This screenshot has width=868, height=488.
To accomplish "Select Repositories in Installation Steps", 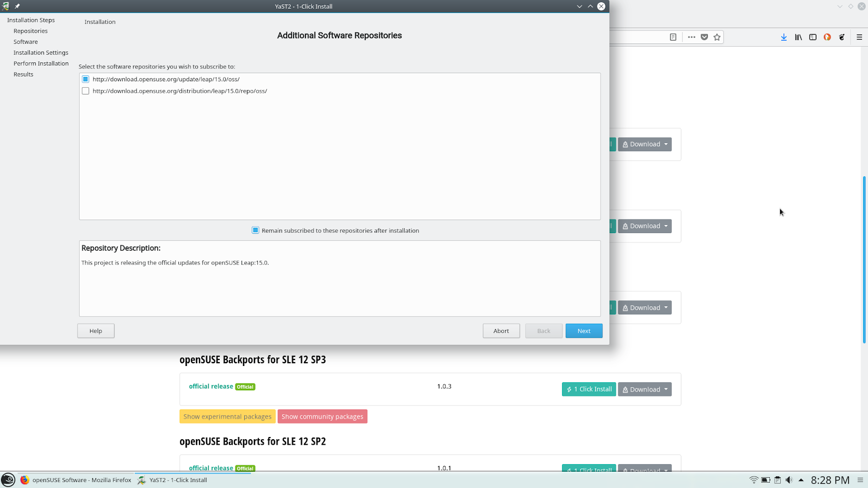I will tap(30, 31).
